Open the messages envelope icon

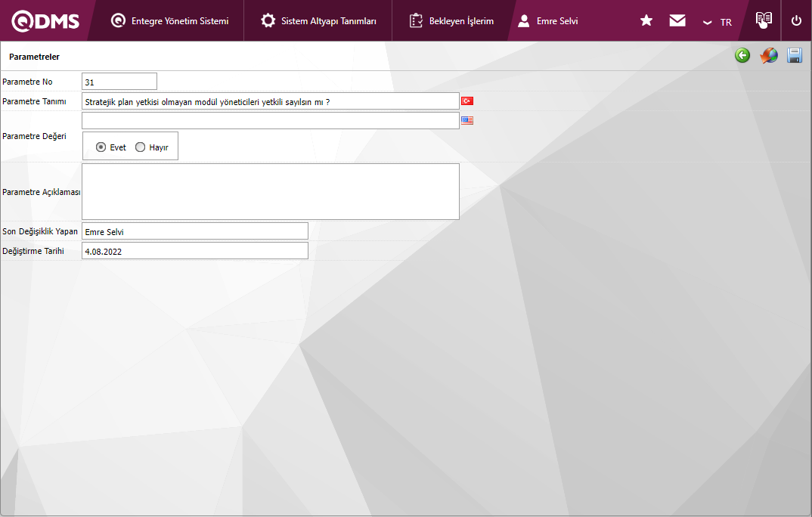click(677, 20)
